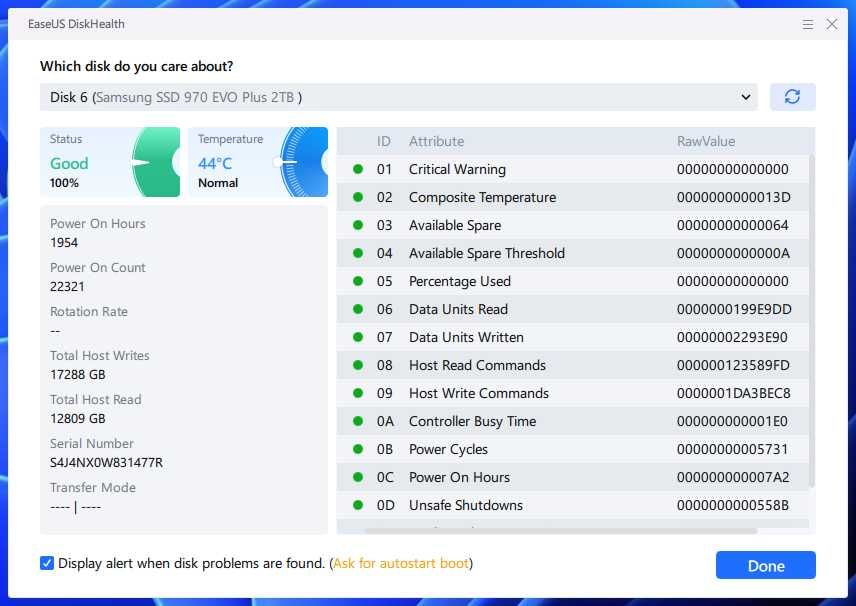
Task: Open the hamburger menu icon in title bar
Action: [807, 25]
